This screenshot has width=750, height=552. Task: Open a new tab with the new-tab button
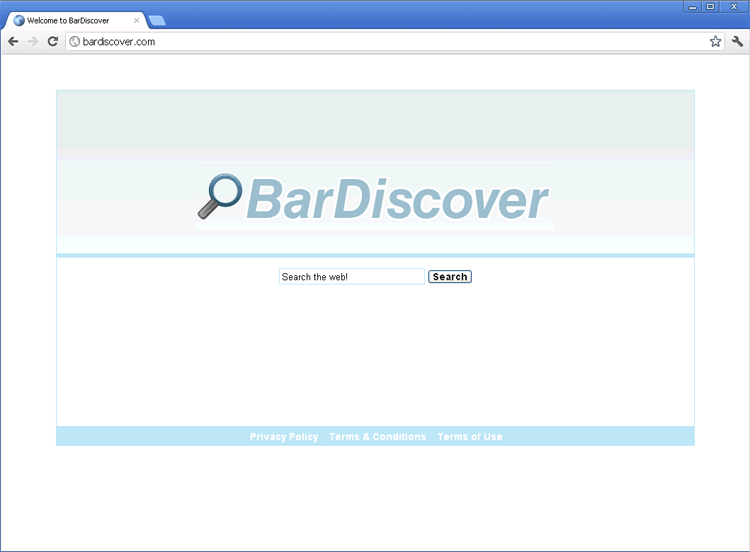click(x=157, y=20)
